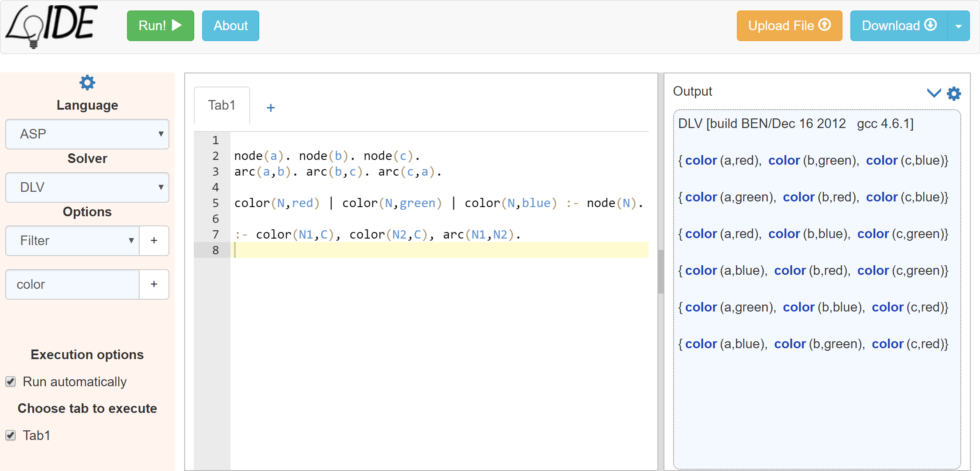The image size is (980, 471).
Task: Open the left sidebar settings gear
Action: coord(87,83)
